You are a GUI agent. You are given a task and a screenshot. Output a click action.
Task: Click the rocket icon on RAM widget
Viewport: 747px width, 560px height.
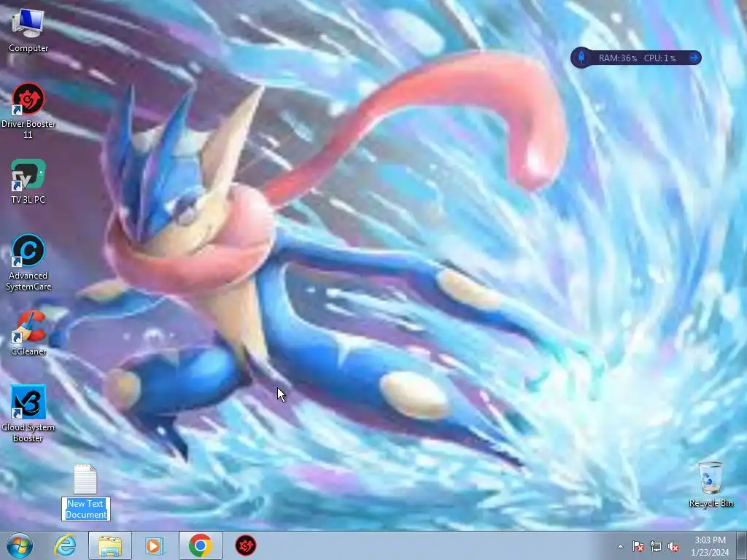click(x=581, y=58)
